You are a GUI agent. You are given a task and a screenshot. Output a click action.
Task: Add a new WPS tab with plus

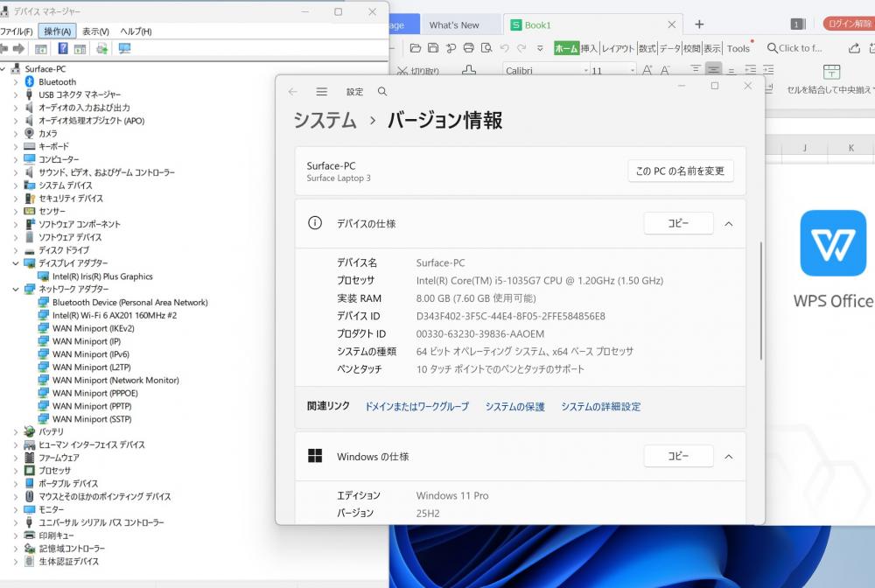(x=698, y=24)
